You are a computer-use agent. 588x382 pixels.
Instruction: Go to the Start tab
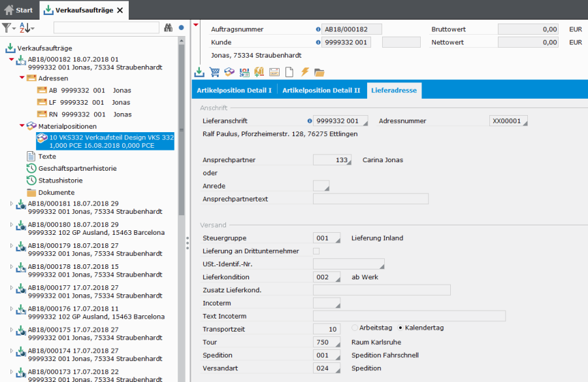click(18, 10)
